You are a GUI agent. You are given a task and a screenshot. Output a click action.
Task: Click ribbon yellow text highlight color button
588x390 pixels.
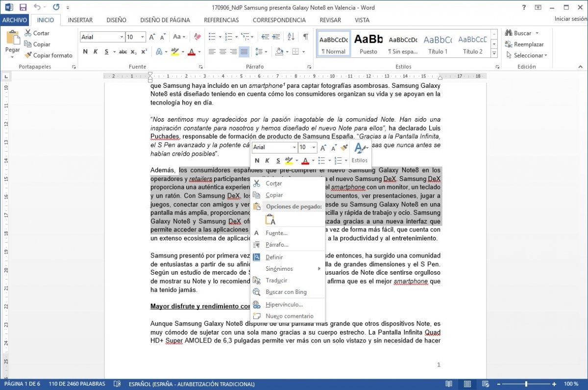[x=175, y=52]
